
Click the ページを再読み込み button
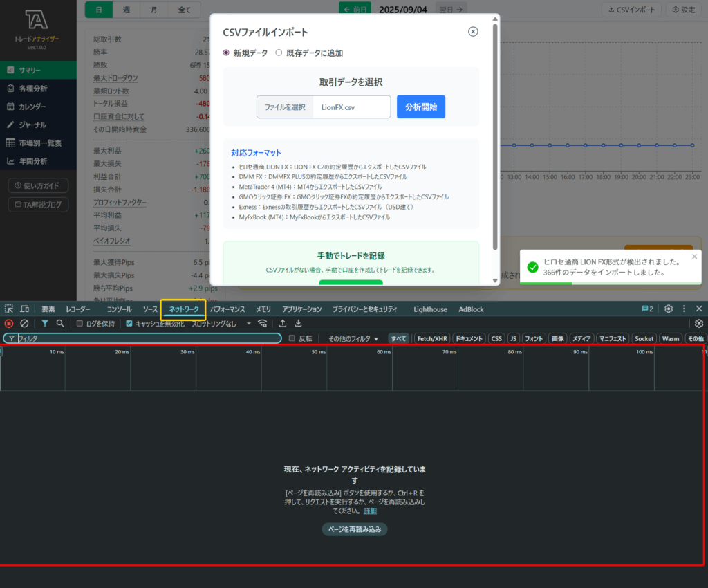point(355,529)
